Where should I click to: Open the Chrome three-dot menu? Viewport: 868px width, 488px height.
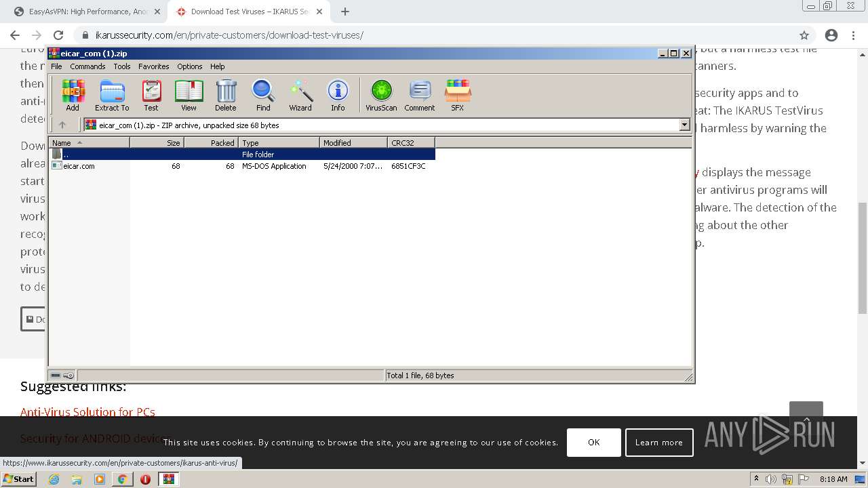854,35
